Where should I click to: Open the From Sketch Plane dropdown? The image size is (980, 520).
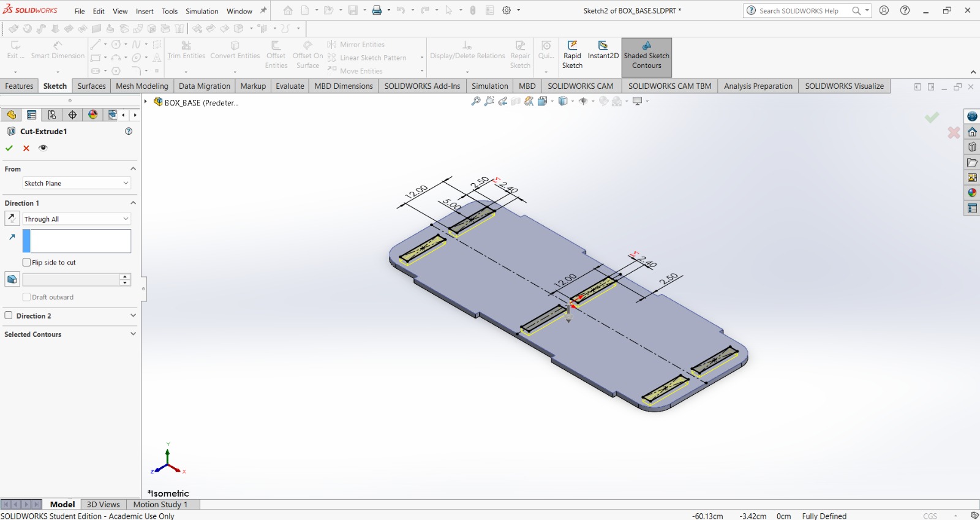pyautogui.click(x=77, y=183)
